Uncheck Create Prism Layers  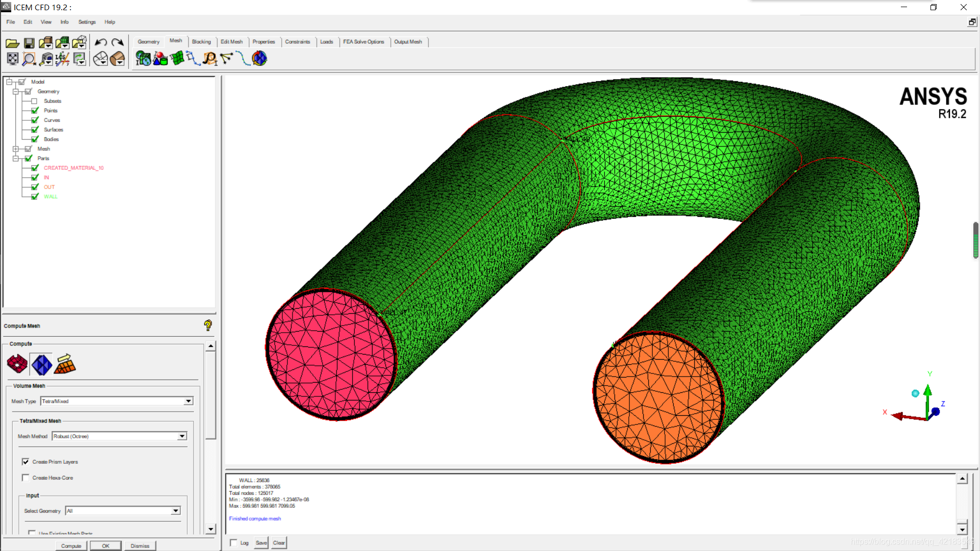coord(26,462)
